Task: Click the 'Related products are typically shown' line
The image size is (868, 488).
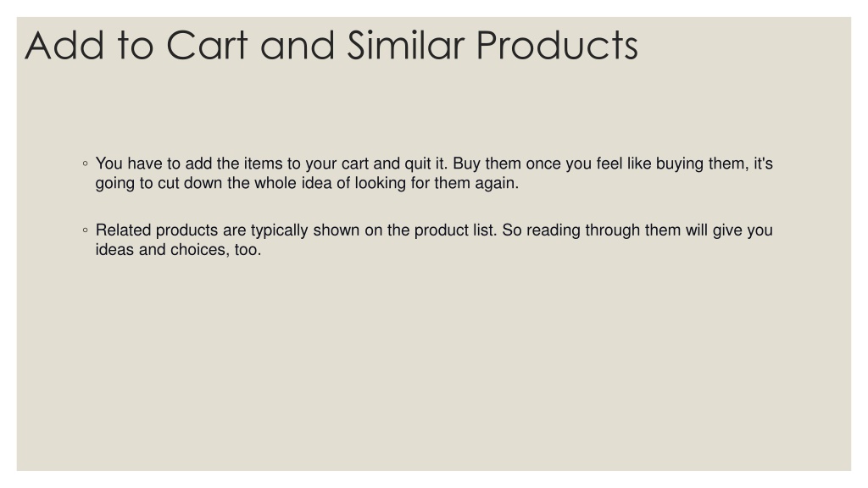Action: [434, 230]
